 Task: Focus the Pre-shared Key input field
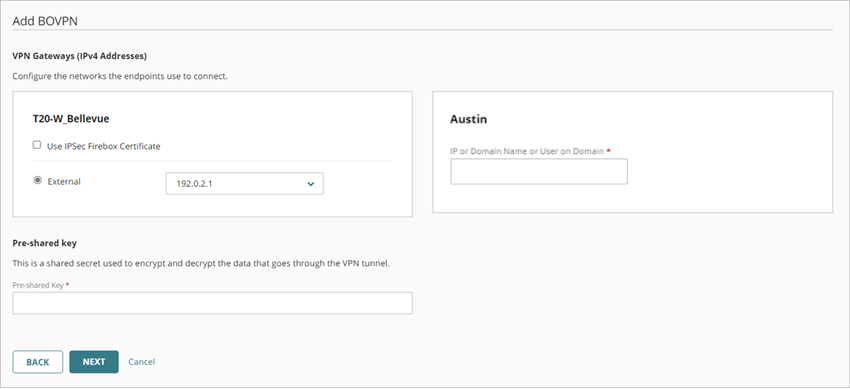point(212,303)
